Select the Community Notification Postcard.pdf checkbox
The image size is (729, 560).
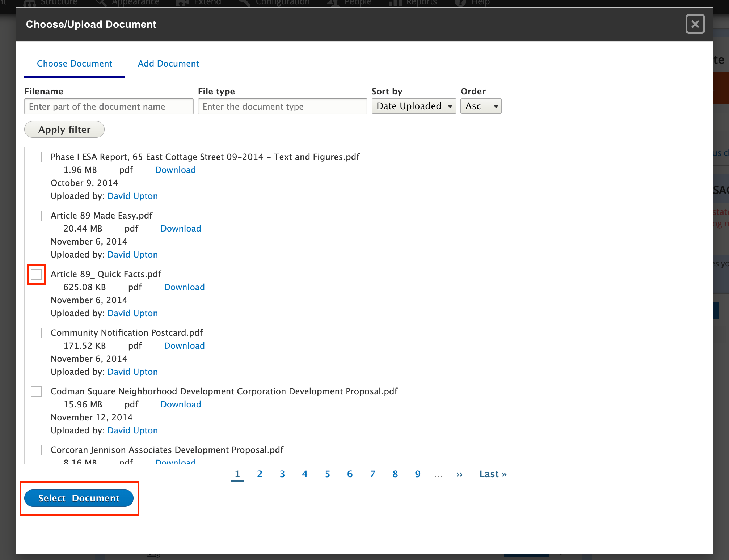pos(37,333)
